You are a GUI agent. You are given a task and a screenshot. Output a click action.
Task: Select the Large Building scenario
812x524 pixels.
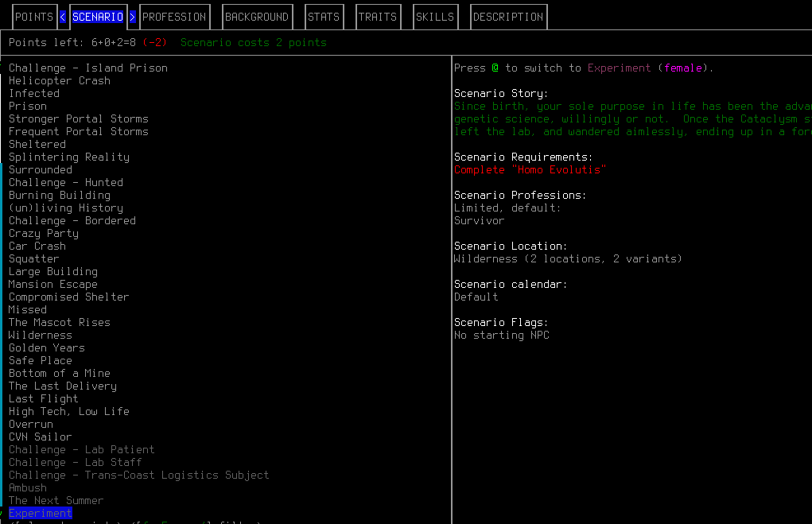53,271
